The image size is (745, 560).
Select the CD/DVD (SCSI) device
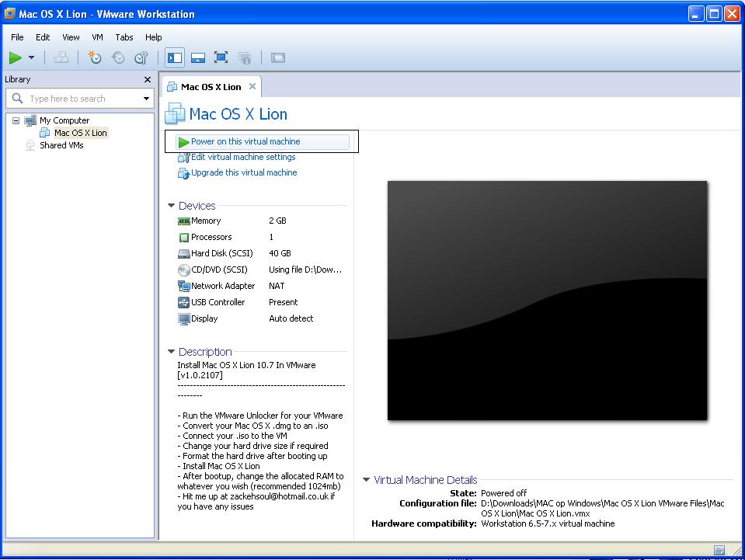coord(219,270)
